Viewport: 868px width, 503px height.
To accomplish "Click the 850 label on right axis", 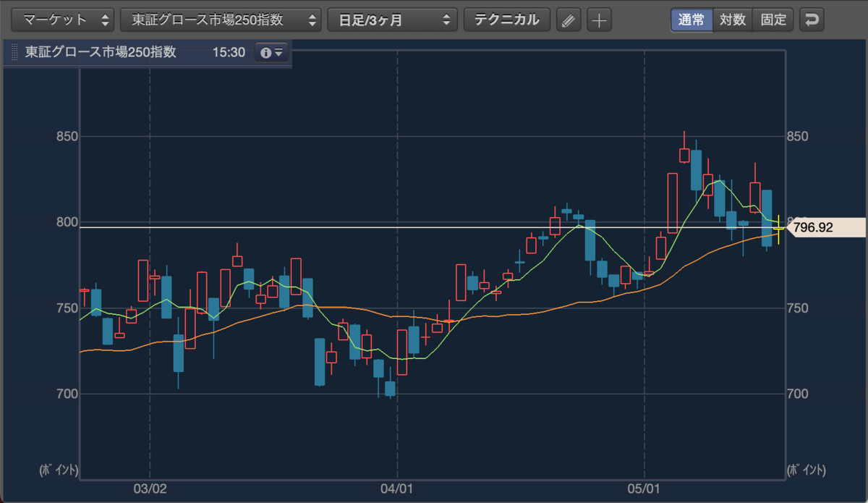I will pyautogui.click(x=799, y=137).
